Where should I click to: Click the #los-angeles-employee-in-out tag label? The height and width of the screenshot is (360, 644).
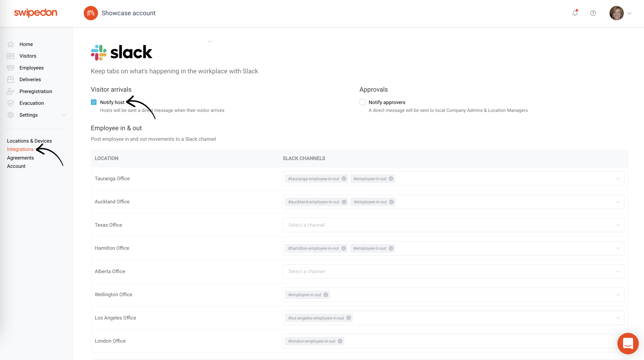tap(316, 318)
